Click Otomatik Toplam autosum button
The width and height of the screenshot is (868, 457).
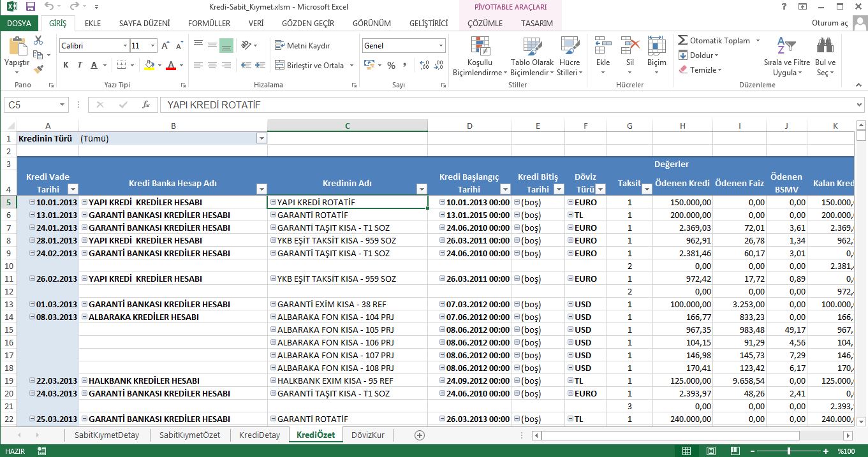pos(714,40)
